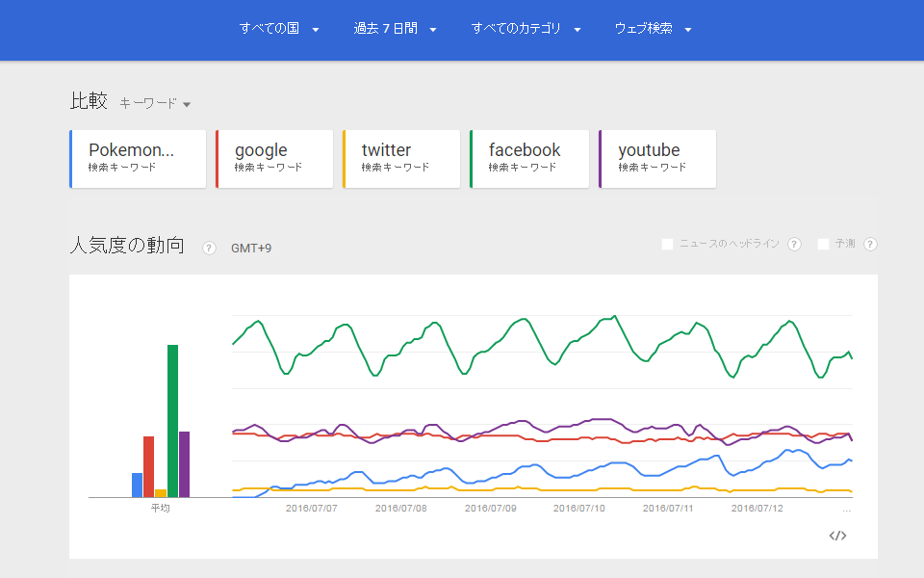The height and width of the screenshot is (578, 924).
Task: Select the youtube search term card
Action: (657, 159)
